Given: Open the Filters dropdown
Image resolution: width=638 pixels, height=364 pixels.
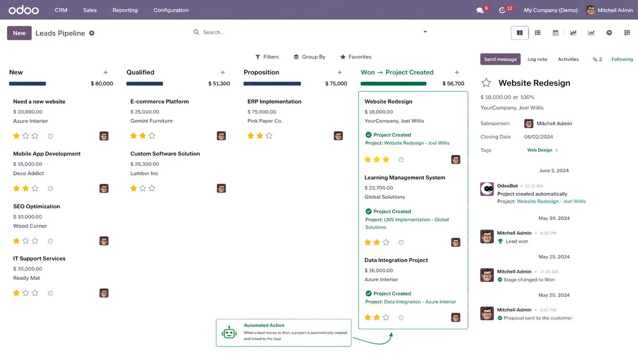Looking at the screenshot, I should (x=267, y=57).
